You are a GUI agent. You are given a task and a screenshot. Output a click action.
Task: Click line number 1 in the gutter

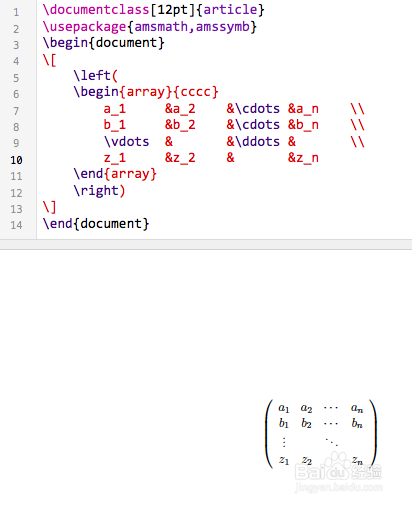pyautogui.click(x=16, y=13)
